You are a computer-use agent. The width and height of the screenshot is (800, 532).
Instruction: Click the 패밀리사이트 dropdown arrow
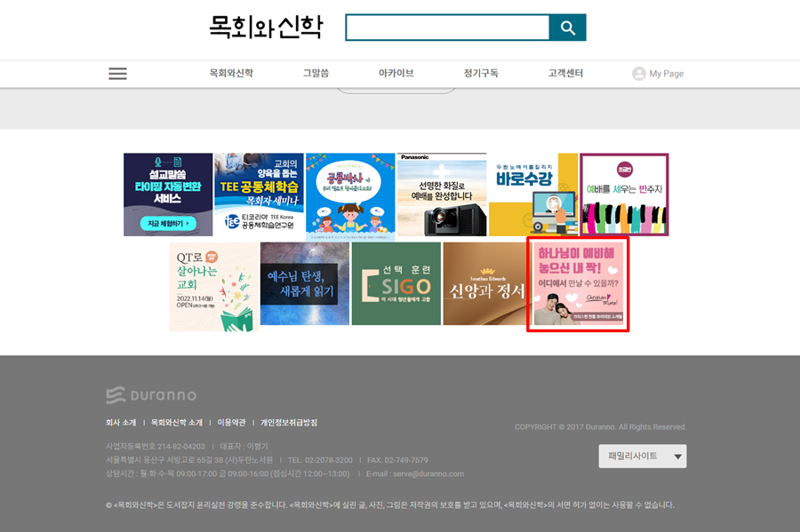click(677, 457)
